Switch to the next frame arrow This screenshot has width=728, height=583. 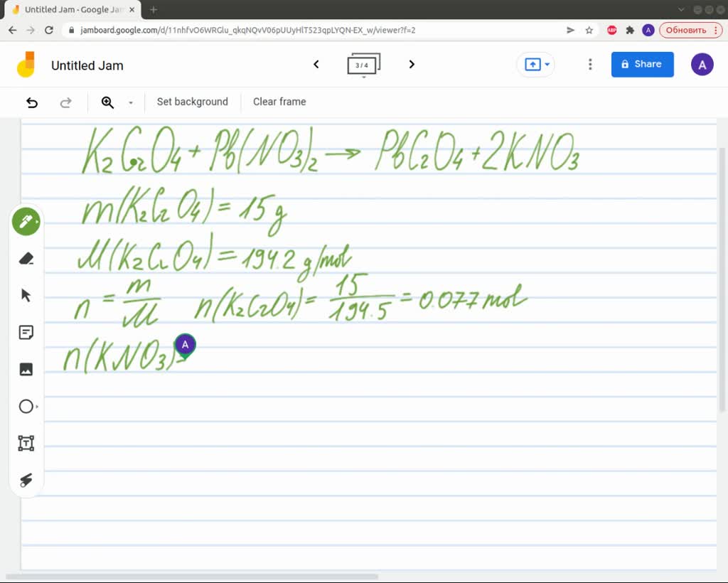point(412,64)
